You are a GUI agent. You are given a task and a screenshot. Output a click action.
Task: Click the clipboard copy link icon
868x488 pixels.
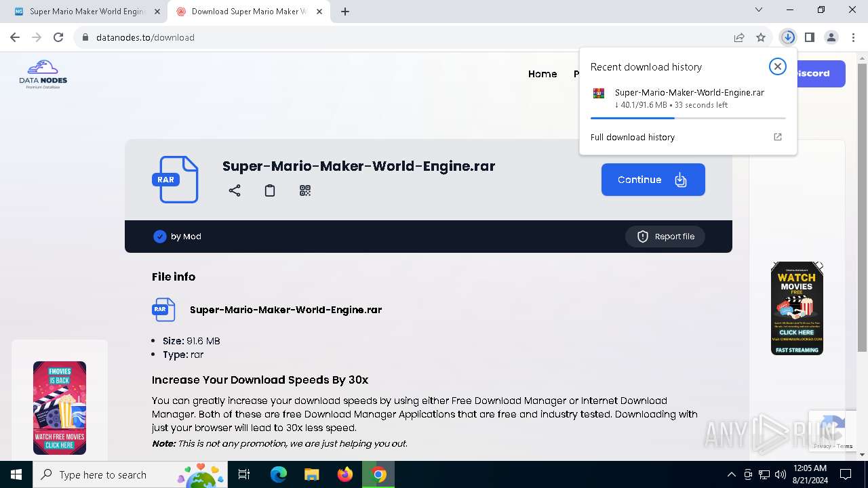(270, 190)
